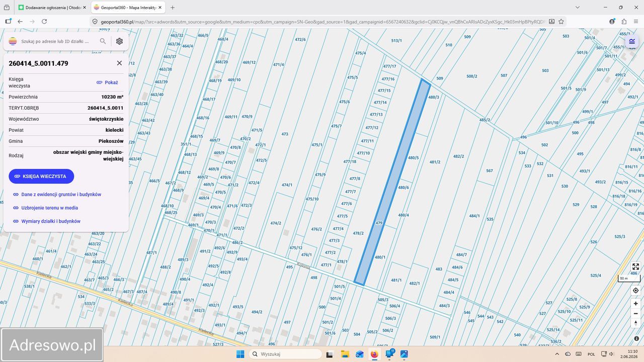Bookmark this page with star icon
Viewport: 644px width, 362px height.
[x=561, y=22]
